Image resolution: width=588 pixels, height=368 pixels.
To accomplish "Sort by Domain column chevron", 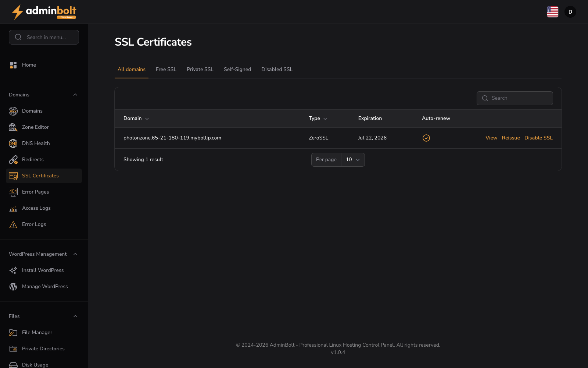I will 147,119.
